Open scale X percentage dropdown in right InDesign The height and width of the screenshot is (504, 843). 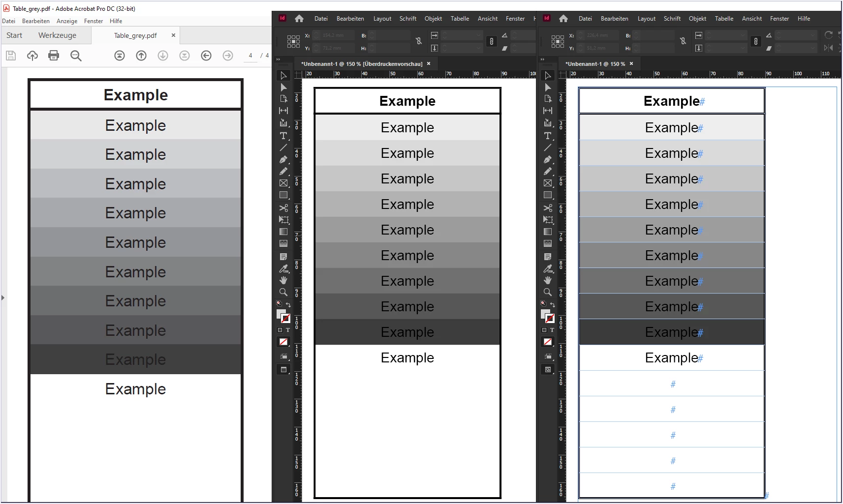click(x=743, y=35)
